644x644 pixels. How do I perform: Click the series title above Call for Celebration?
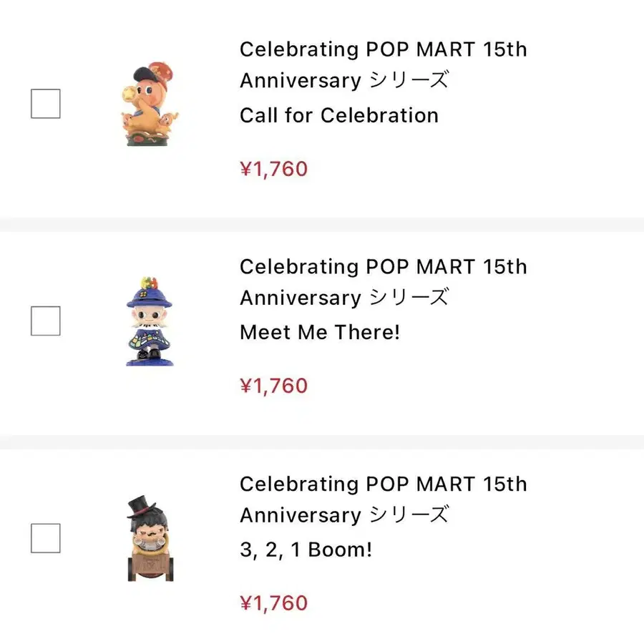(383, 49)
